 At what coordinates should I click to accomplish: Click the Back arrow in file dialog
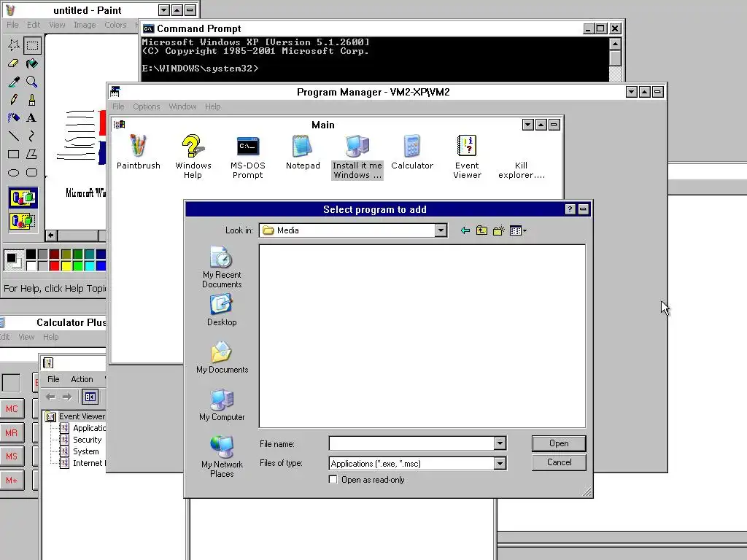[465, 230]
